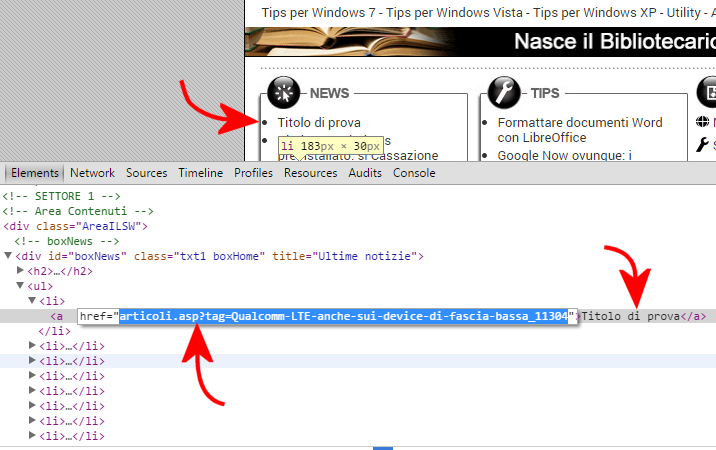The image size is (716, 450).
Task: Click the 'Ultime notizie' title attribute value
Action: coord(364,256)
